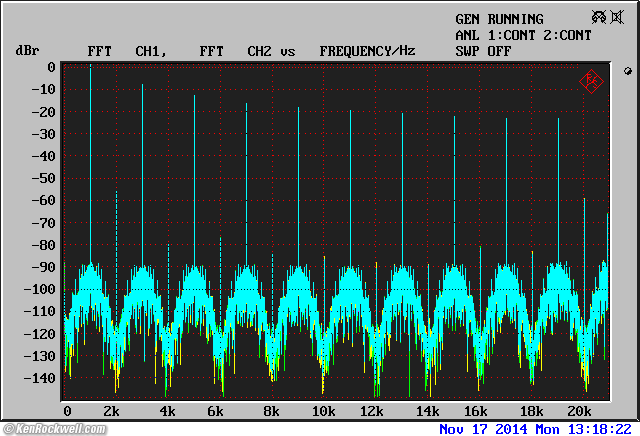The width and height of the screenshot is (640, 436).
Task: Click the small round indicator right of graph
Action: tap(626, 71)
